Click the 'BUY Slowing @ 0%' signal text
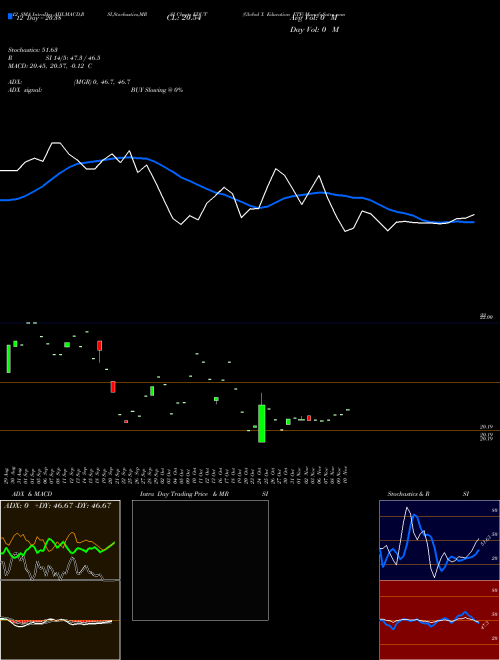Viewport: 500px width, 660px height. [x=157, y=90]
